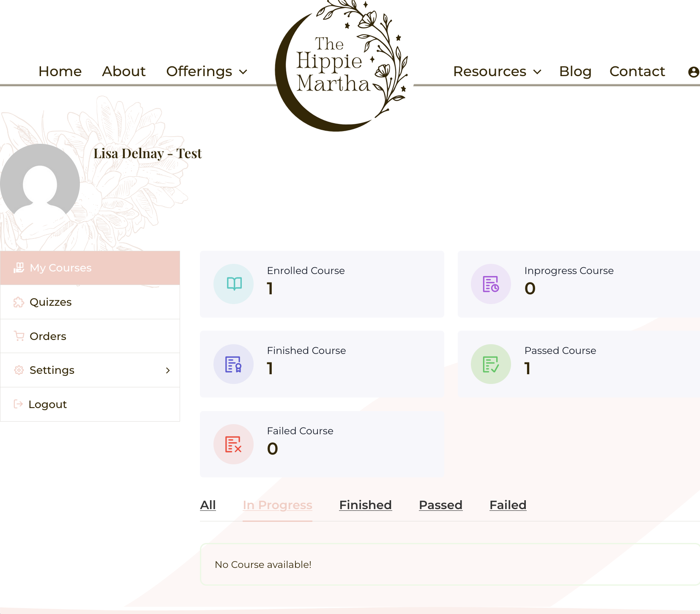View the Failed courses tab
The height and width of the screenshot is (614, 700).
click(x=508, y=505)
